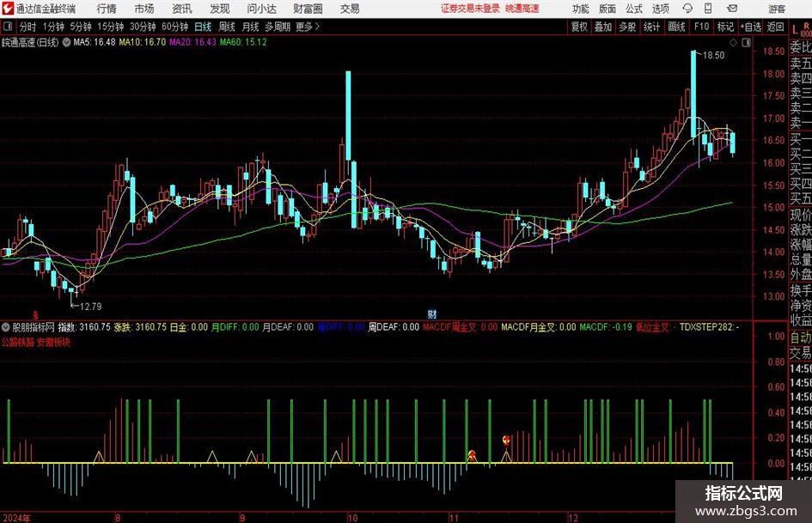Open the 市场 menu
The width and height of the screenshot is (812, 523).
[144, 9]
